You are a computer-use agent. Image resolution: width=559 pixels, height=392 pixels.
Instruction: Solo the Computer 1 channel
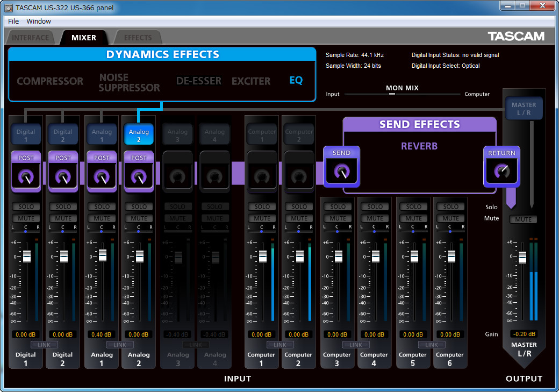pos(262,206)
